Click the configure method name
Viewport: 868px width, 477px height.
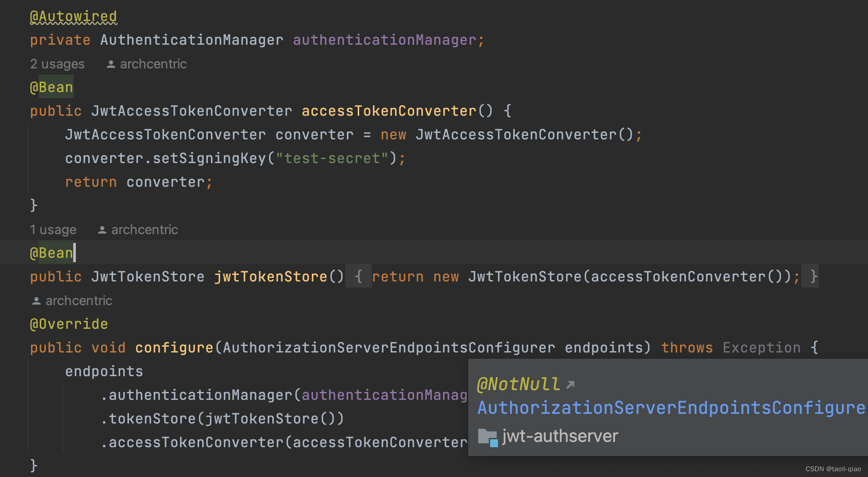click(x=174, y=348)
